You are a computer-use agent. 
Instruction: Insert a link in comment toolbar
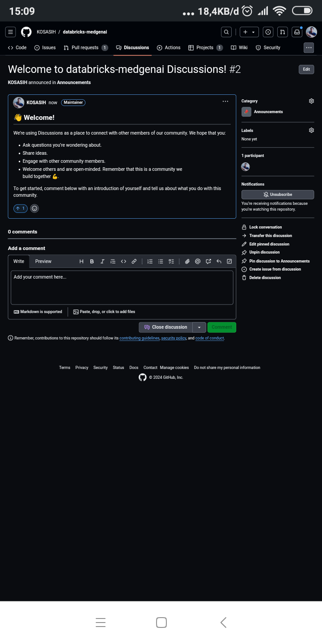(134, 262)
